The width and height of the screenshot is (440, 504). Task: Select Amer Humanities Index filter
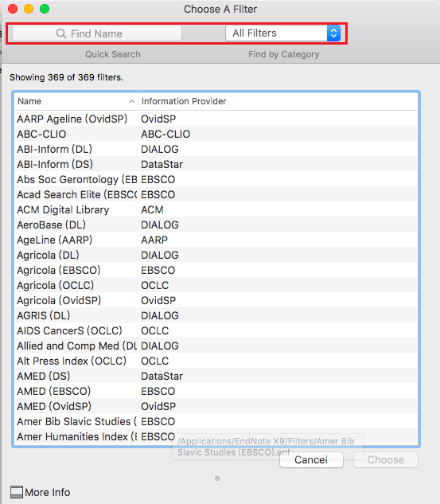(x=216, y=436)
